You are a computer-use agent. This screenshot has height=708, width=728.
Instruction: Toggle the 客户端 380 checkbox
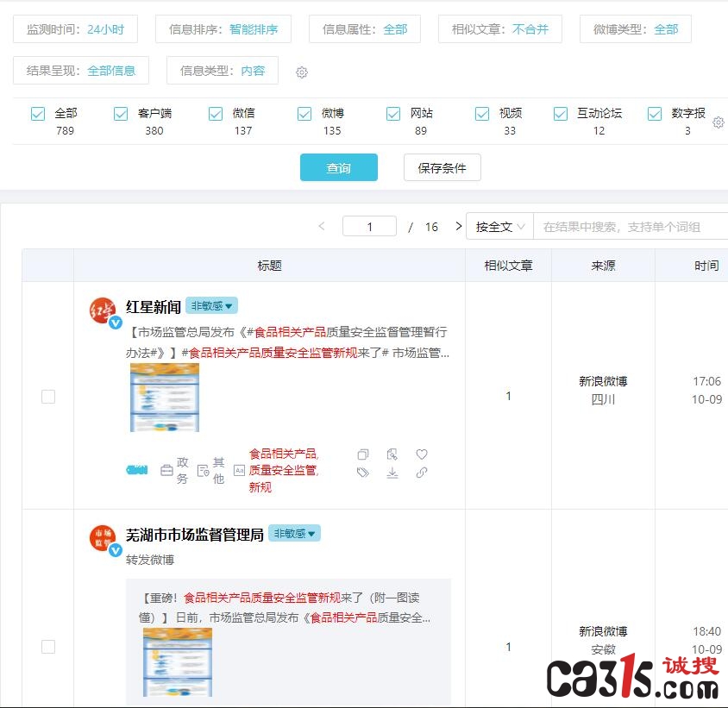(x=121, y=114)
